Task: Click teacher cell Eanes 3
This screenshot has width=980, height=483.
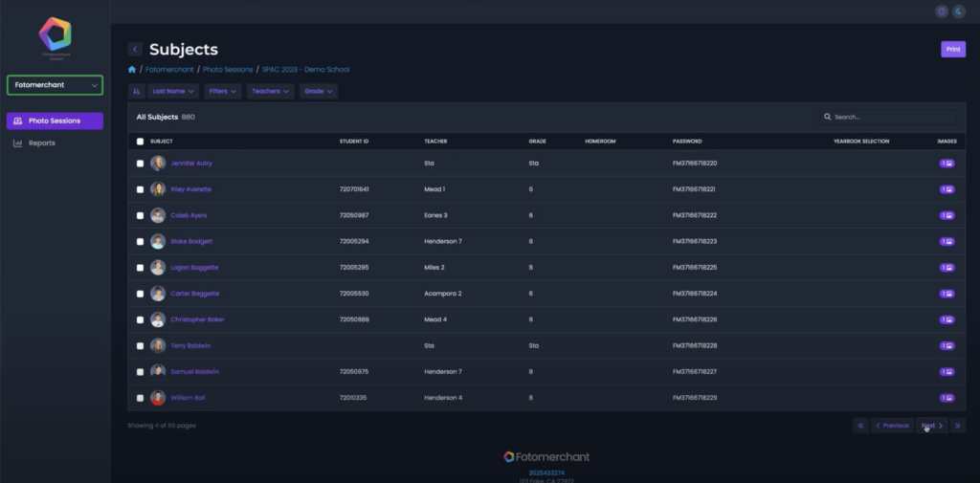Action: (x=435, y=215)
